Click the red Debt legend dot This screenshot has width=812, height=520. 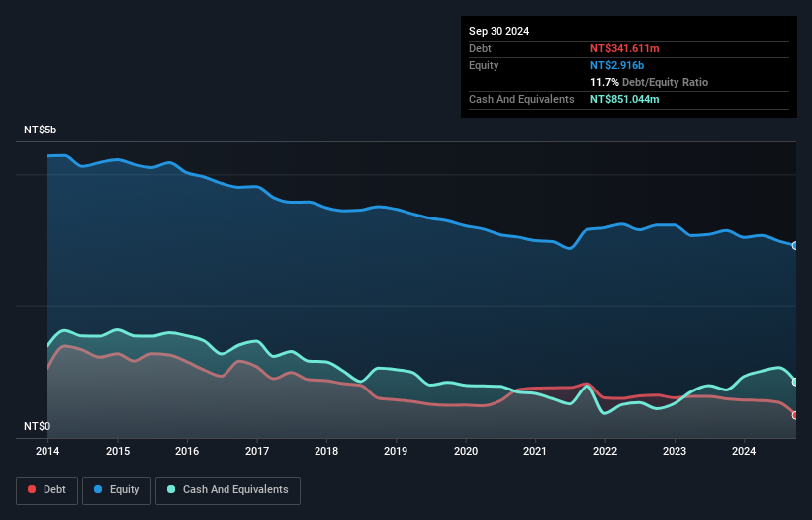32,489
